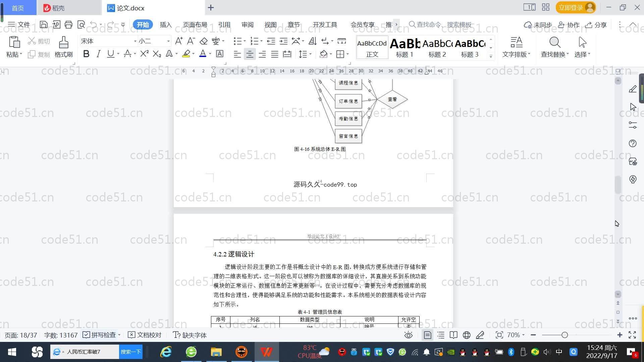Viewport: 644px width, 362px height.
Task: Click the search commands input field
Action: pos(440,24)
